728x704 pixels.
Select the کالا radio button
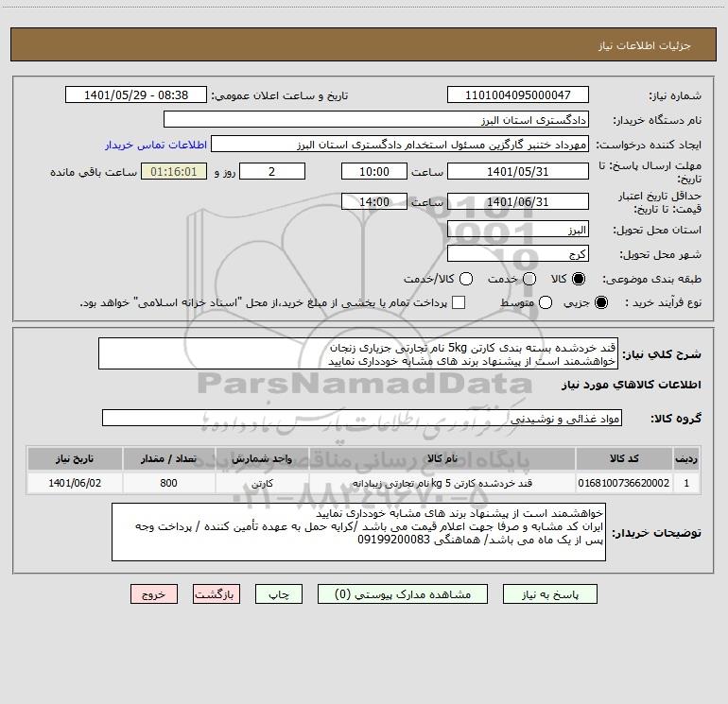(x=579, y=279)
